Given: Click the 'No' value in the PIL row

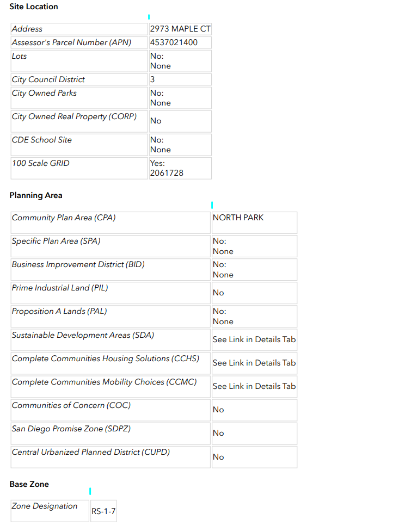Looking at the screenshot, I should [x=218, y=293].
